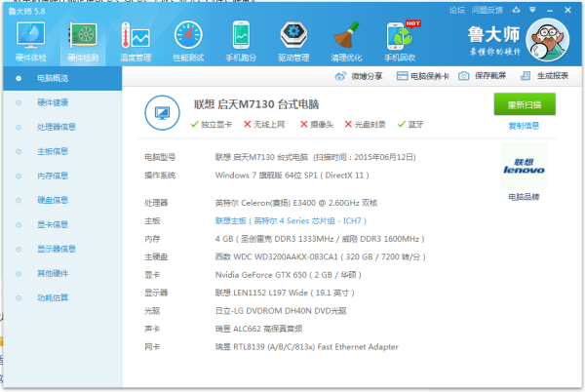Click the Lenovo brand logo
Screen dimensions: 585x392
(524, 166)
